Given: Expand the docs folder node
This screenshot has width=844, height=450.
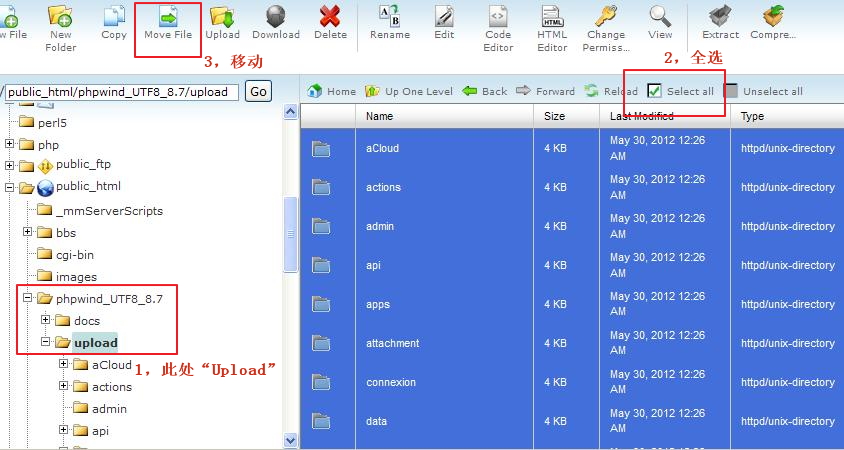Looking at the screenshot, I should (x=46, y=320).
